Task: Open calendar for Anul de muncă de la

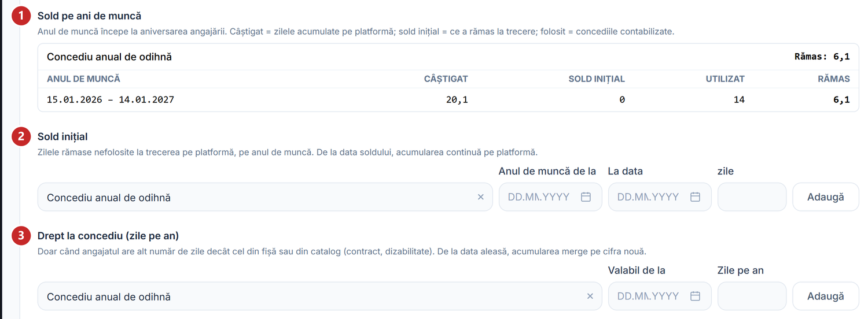Action: pos(586,197)
